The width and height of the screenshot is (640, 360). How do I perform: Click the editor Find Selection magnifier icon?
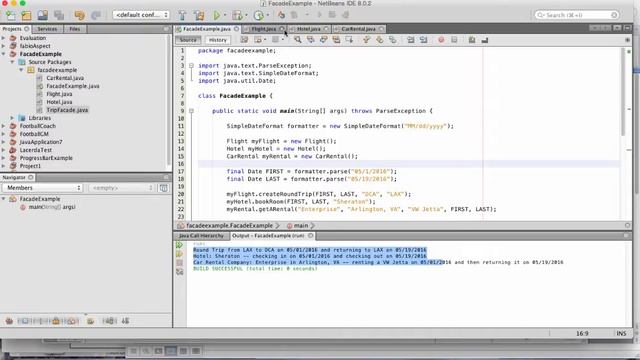click(x=298, y=40)
